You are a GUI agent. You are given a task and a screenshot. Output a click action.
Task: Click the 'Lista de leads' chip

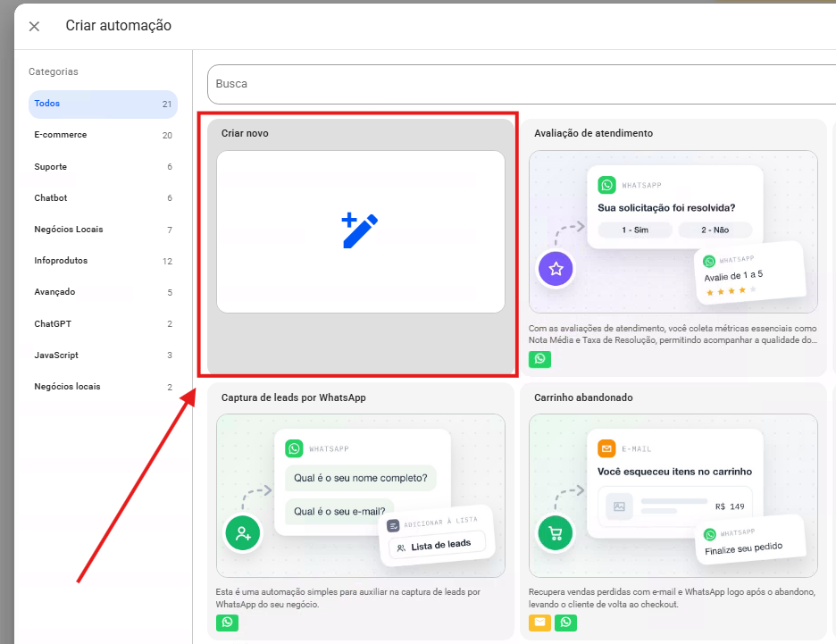pyautogui.click(x=437, y=546)
